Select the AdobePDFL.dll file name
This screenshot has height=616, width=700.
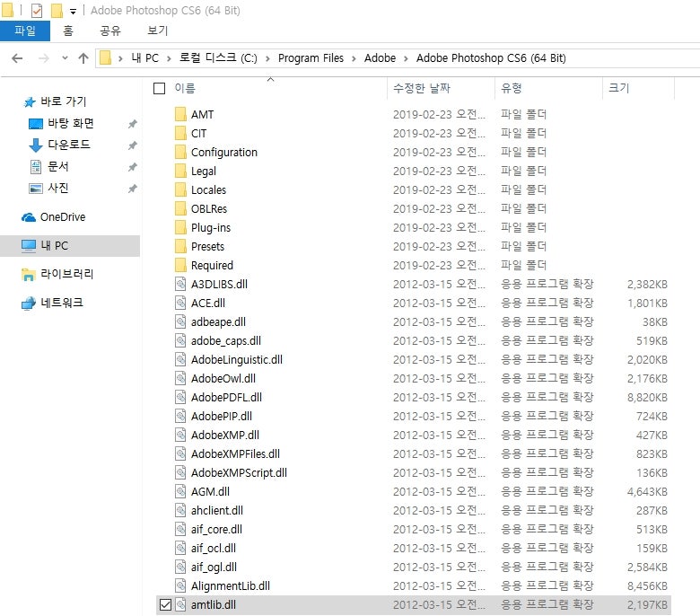(x=226, y=397)
